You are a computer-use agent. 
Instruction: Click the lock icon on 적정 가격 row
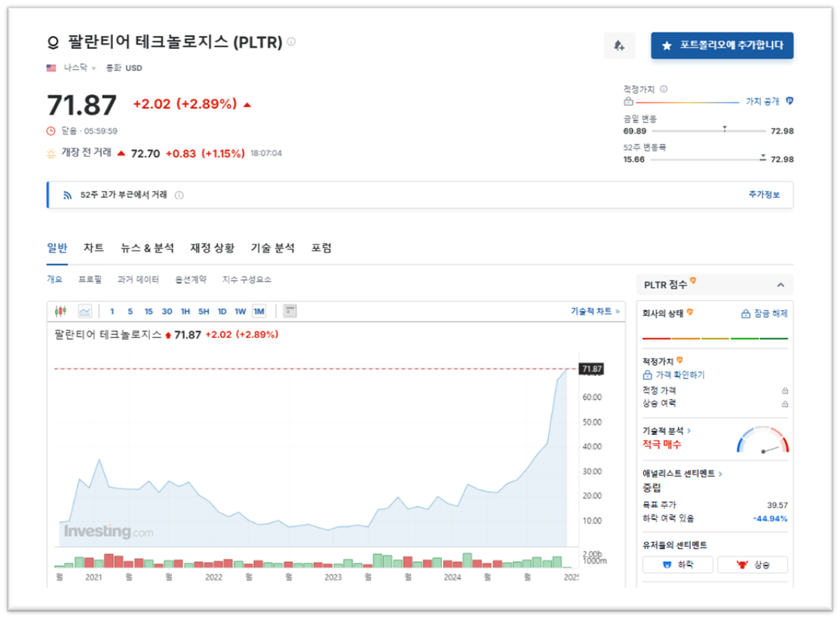pos(784,391)
